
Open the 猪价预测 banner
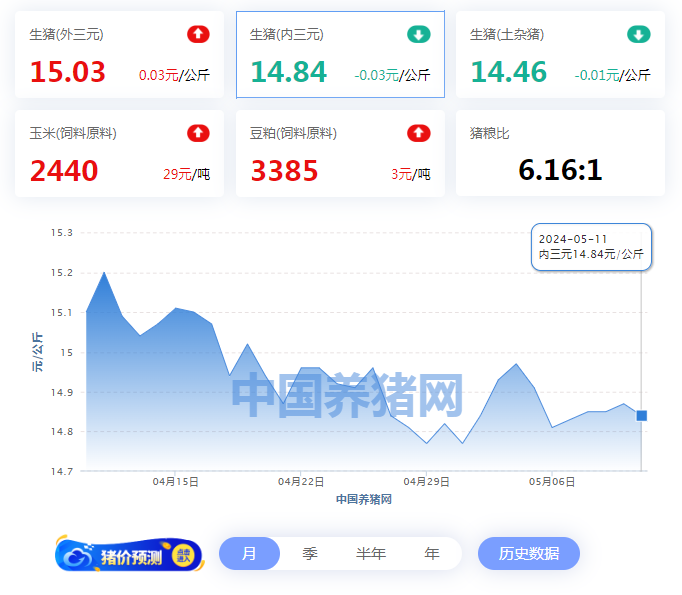click(x=130, y=554)
